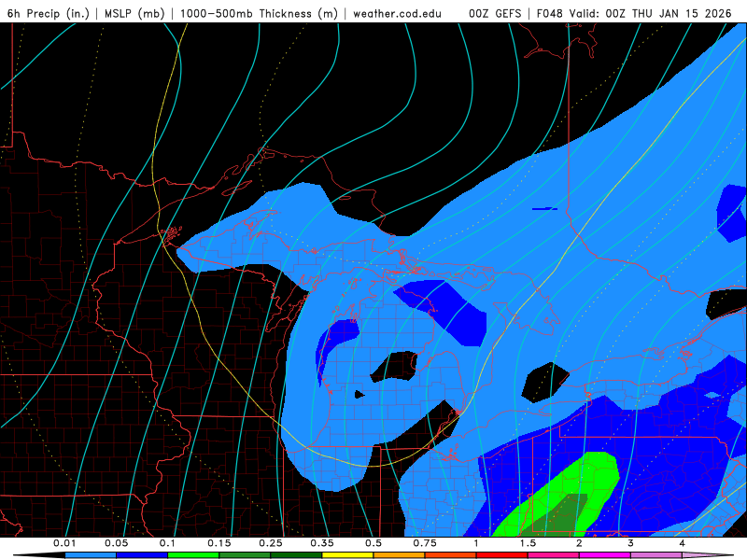Click the '6h Precip (in.)' header text
This screenshot has height=560, width=747.
point(49,13)
